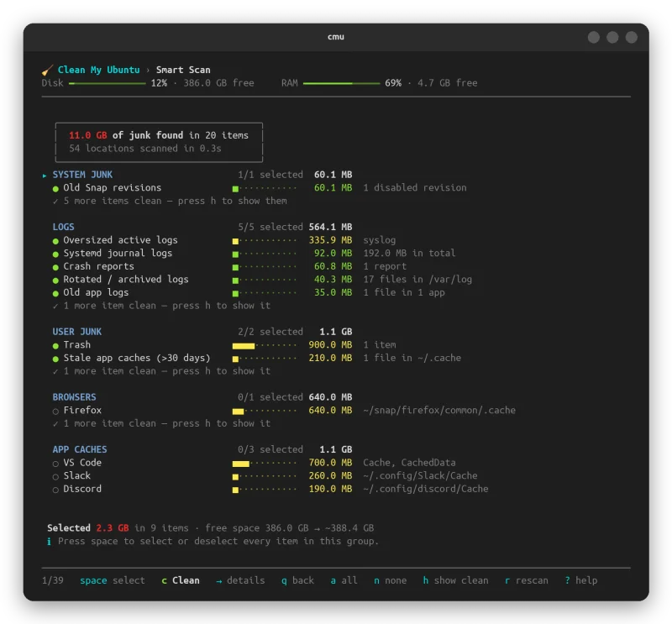Image resolution: width=672 pixels, height=624 pixels.
Task: Click the ~/.config/Slack/Cache path
Action: [420, 475]
